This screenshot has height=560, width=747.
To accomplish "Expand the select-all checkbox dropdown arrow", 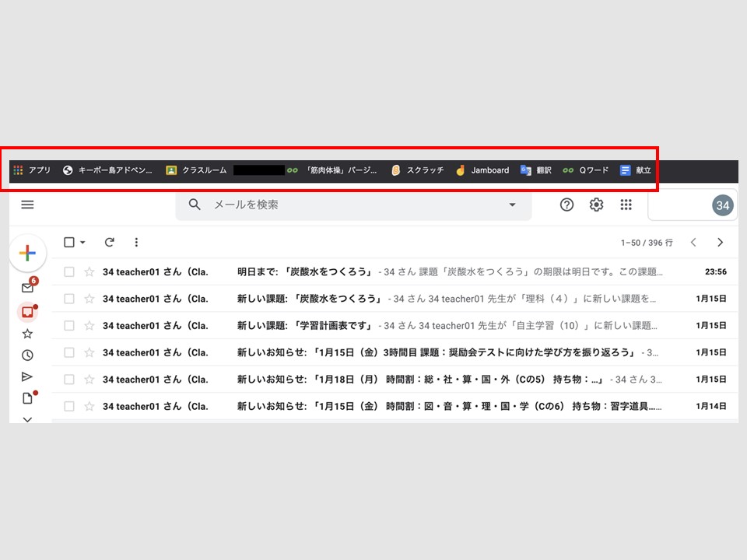I will pos(83,243).
